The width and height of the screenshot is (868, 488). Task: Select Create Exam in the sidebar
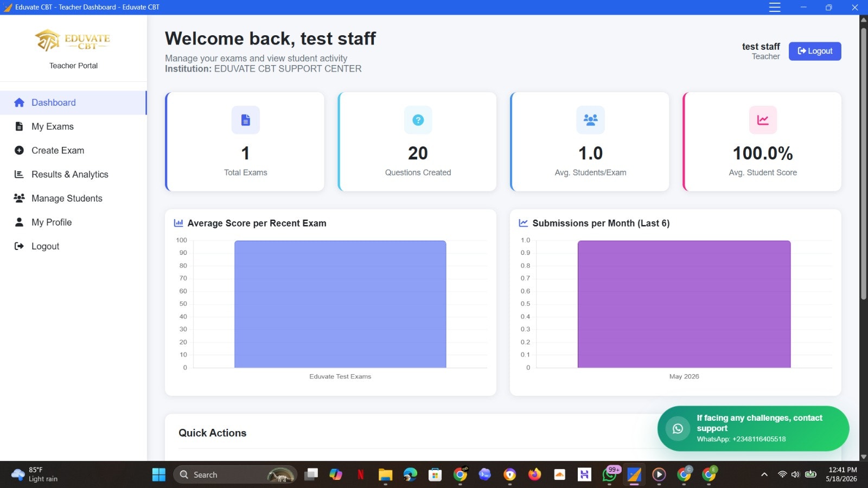click(x=73, y=150)
